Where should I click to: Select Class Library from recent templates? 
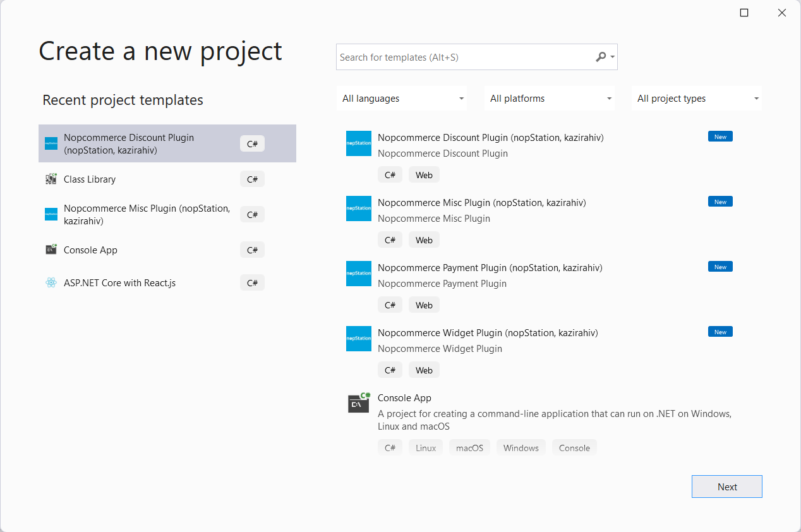(x=167, y=179)
